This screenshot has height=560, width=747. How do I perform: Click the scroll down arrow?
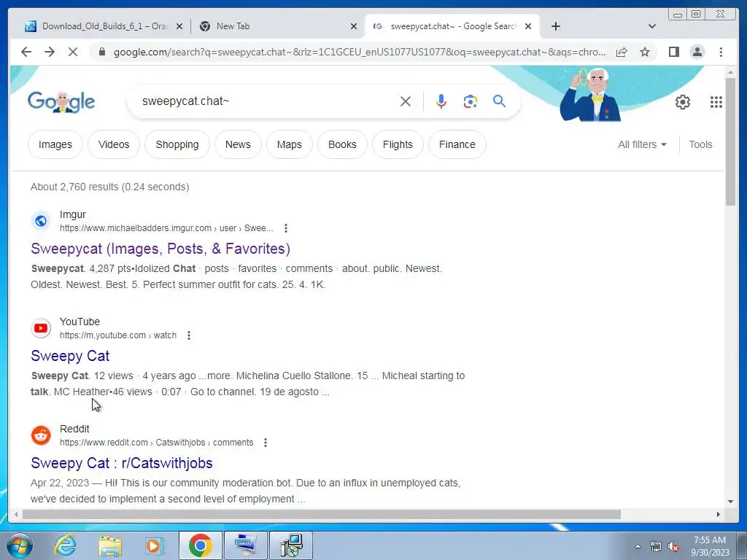tap(730, 502)
